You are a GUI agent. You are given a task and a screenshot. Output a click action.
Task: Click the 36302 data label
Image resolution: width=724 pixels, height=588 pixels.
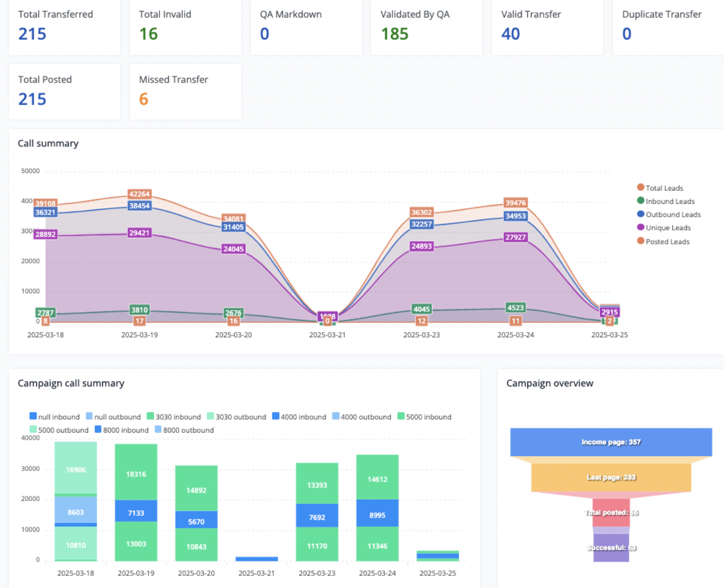pos(422,212)
